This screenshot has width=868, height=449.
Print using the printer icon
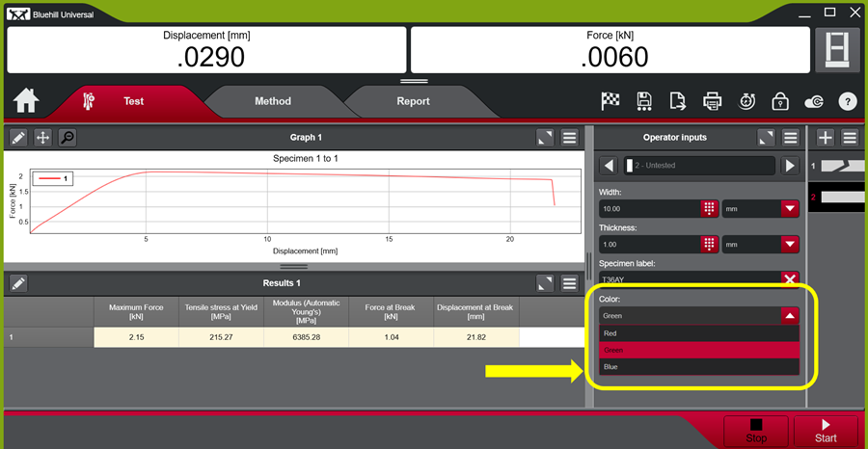712,101
